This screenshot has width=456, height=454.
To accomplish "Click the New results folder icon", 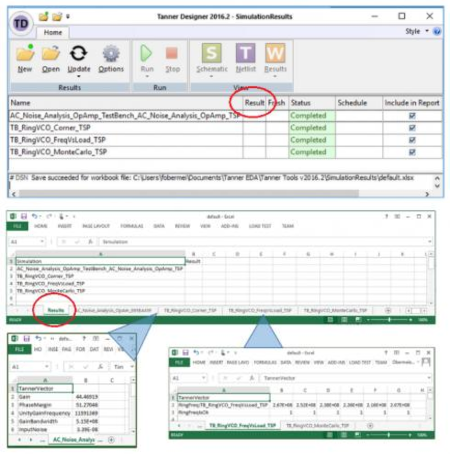I will 25,54.
